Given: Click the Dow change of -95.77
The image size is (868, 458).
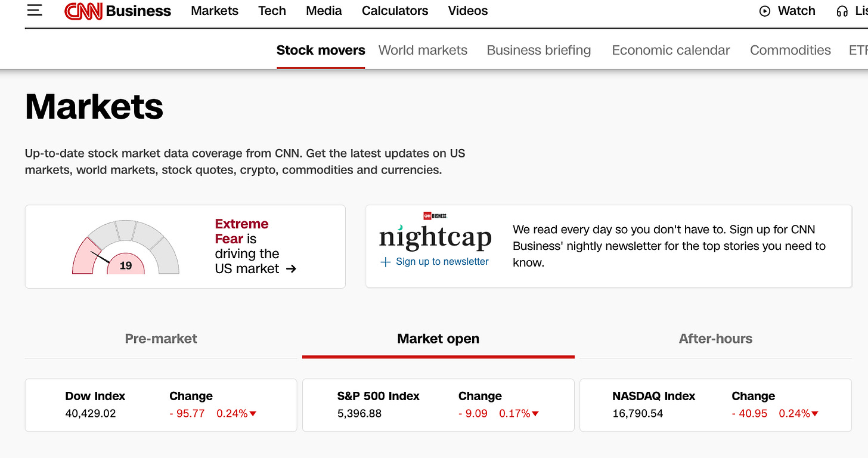Looking at the screenshot, I should click(x=187, y=413).
